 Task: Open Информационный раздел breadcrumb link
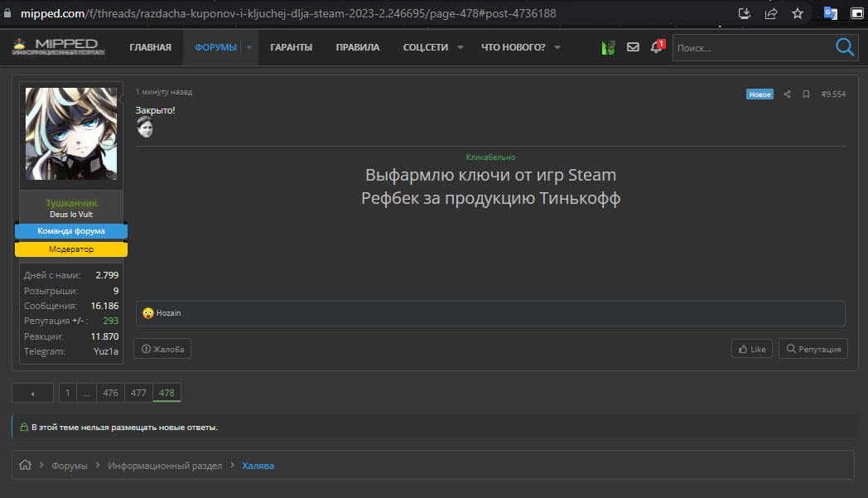165,466
